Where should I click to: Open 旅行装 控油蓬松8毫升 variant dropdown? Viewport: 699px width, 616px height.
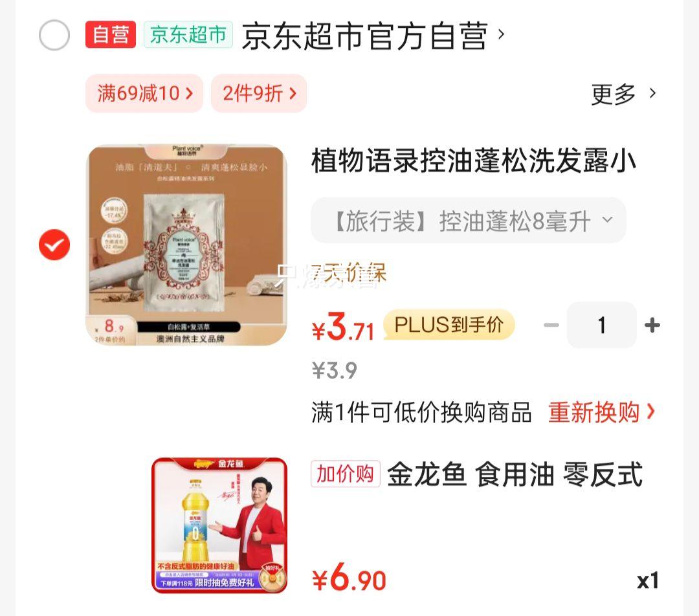click(x=469, y=221)
